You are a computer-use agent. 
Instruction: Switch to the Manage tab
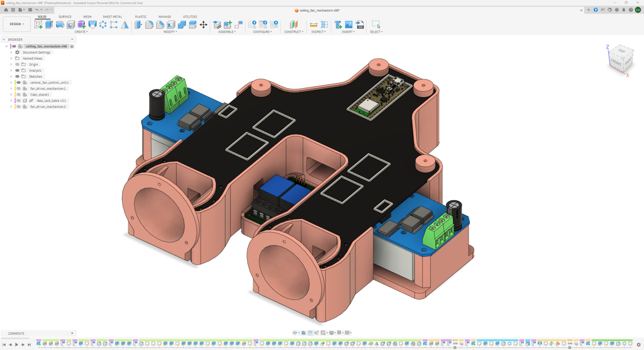(x=165, y=17)
